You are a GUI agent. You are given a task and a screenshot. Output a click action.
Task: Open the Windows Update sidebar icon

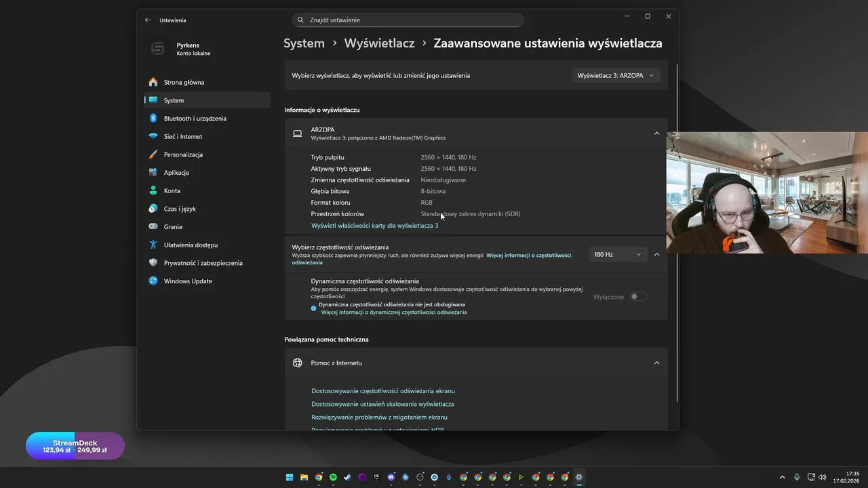click(x=153, y=281)
